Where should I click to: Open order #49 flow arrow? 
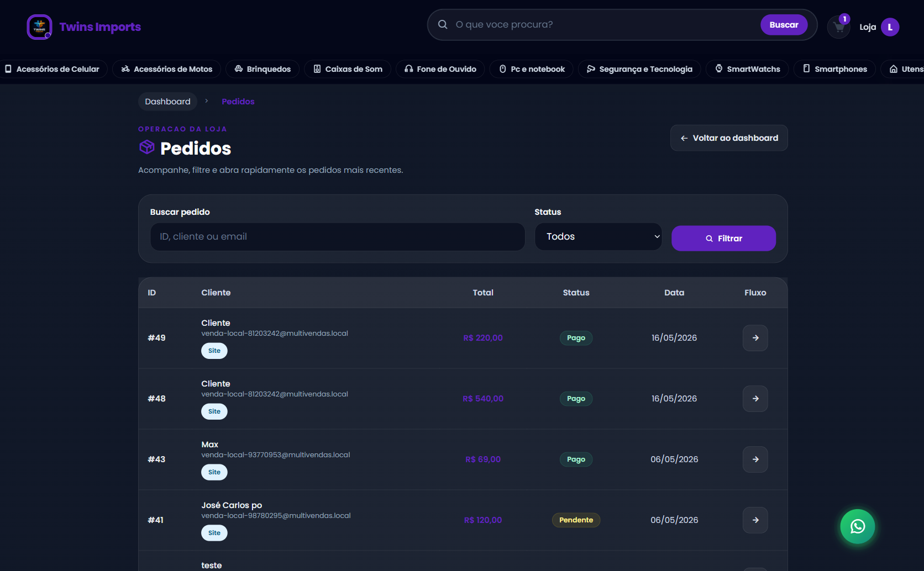coord(755,338)
